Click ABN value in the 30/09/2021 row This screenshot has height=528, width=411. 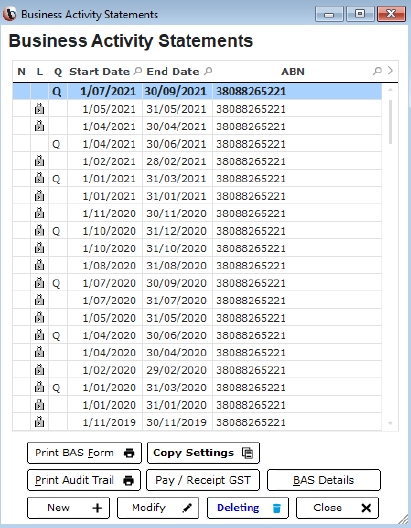[x=251, y=91]
